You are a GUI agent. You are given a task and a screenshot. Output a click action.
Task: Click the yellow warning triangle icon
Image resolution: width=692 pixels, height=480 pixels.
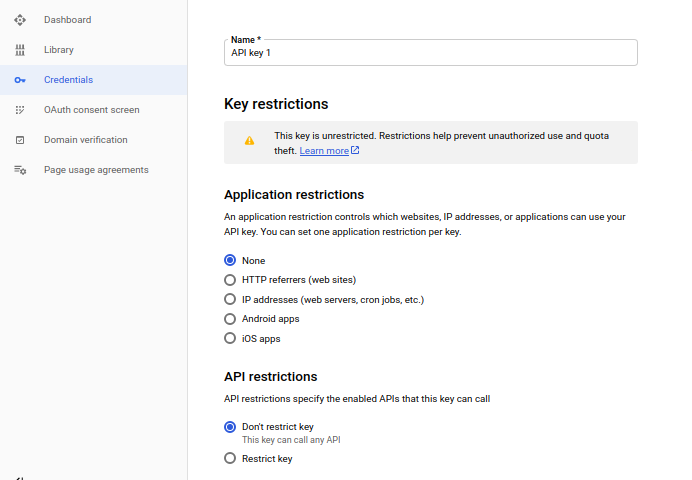(249, 141)
